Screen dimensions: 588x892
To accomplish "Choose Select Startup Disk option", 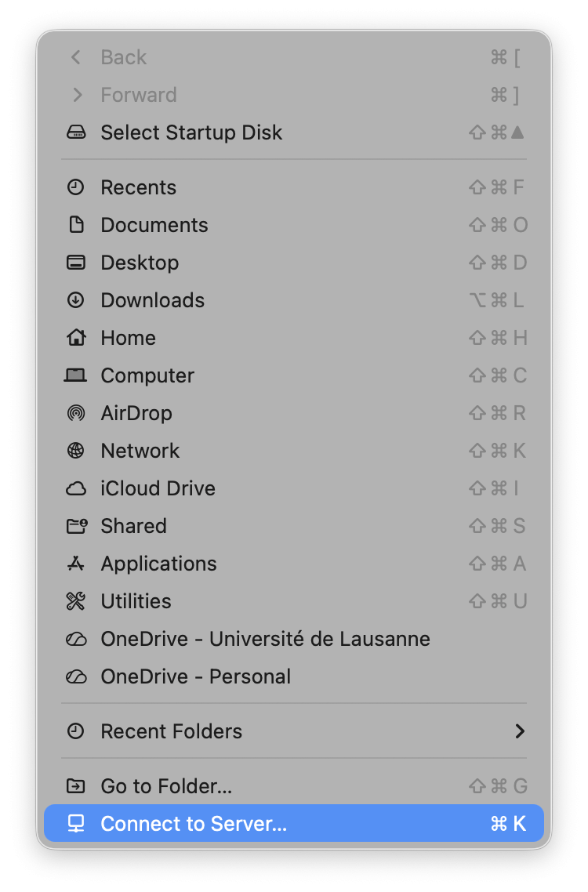I will point(191,132).
